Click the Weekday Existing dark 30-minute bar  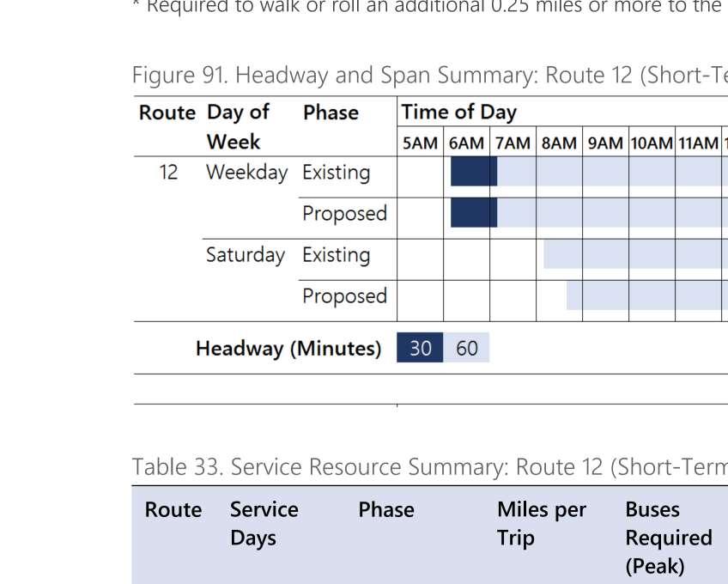coord(474,172)
